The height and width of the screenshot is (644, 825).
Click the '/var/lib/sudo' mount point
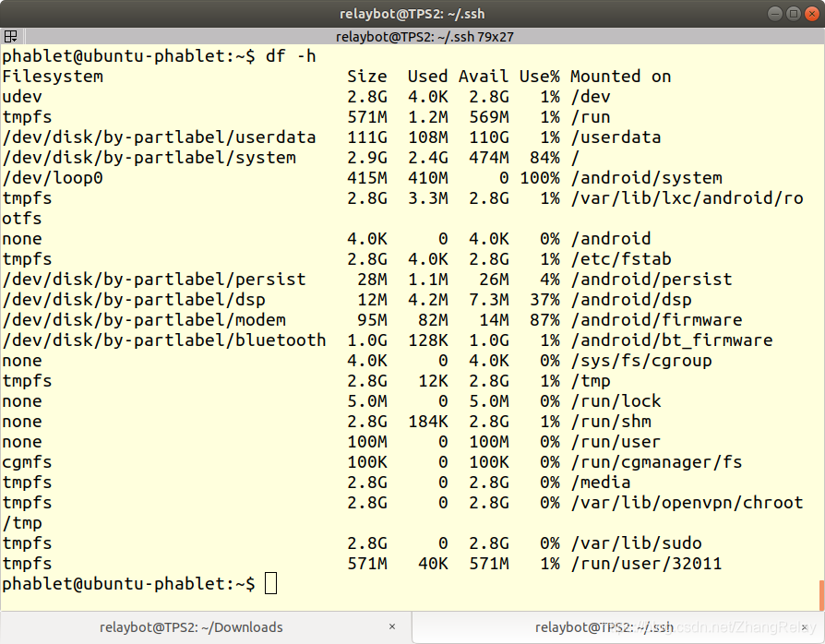click(x=636, y=543)
